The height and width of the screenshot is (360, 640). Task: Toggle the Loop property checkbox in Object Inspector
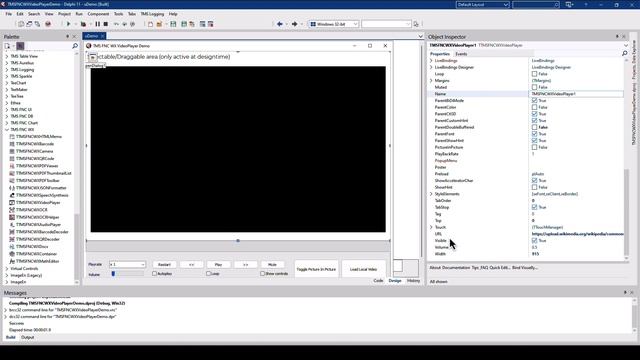coord(534,74)
